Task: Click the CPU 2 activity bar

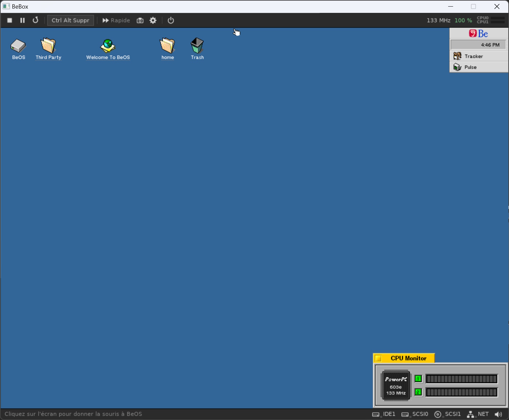Action: point(461,392)
